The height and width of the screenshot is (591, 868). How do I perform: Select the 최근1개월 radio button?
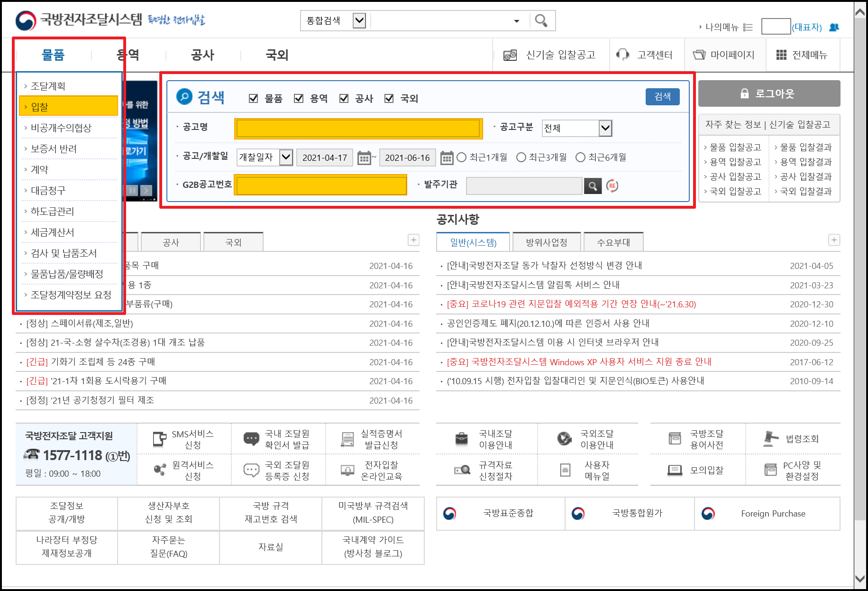pos(462,157)
